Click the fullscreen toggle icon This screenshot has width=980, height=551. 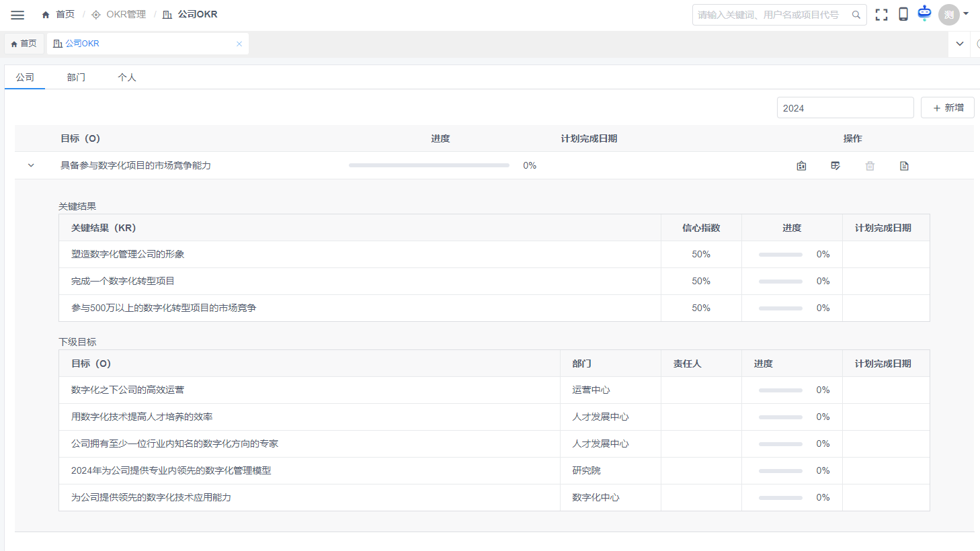[881, 15]
